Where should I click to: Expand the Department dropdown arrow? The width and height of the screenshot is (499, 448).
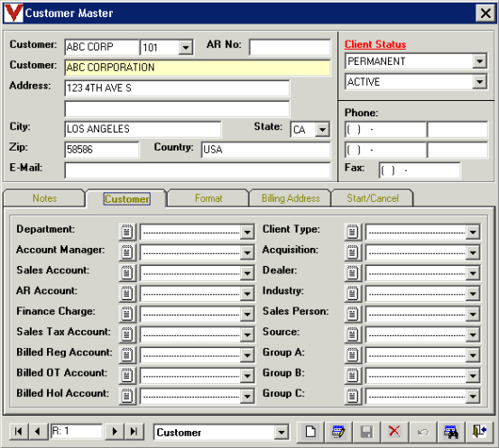(247, 232)
